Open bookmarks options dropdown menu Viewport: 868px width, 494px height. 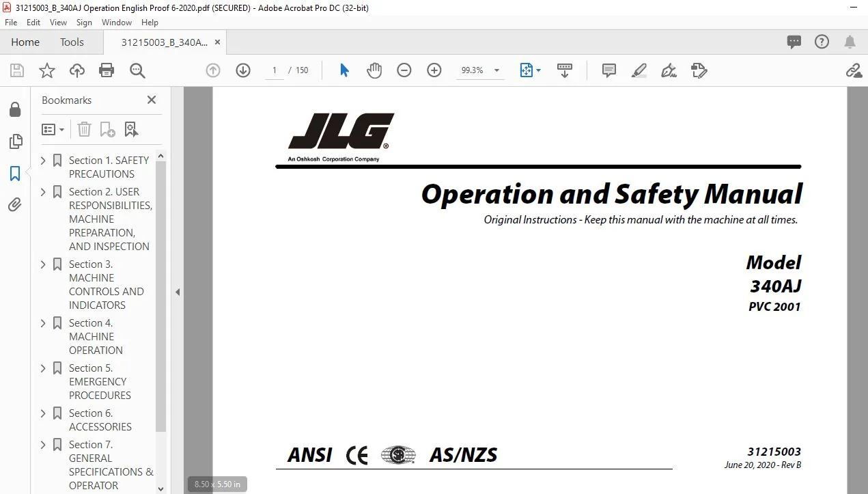click(53, 129)
